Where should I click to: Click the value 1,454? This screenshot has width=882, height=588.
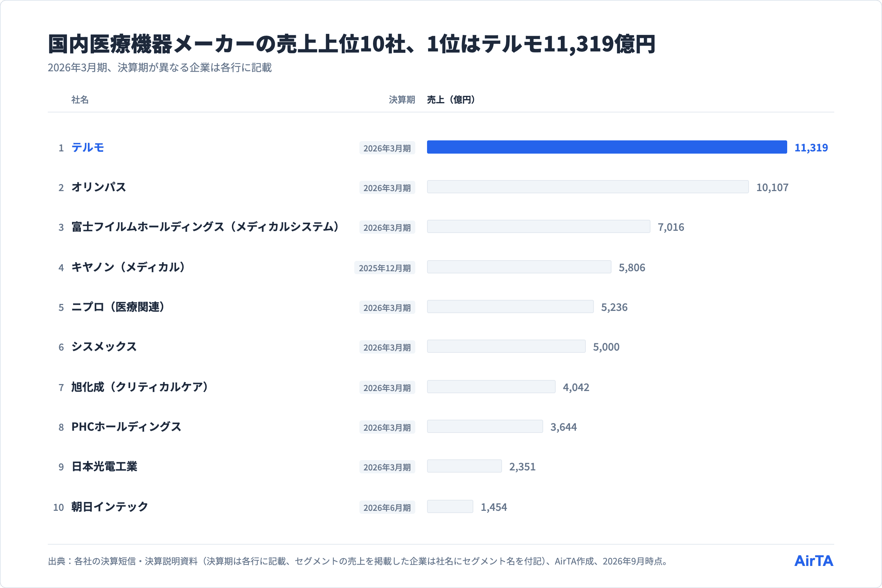(x=494, y=508)
